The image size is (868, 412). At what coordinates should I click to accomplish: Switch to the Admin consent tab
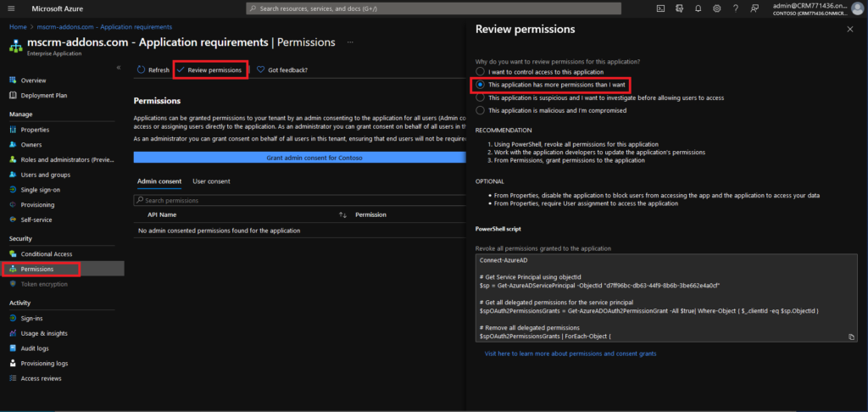159,181
